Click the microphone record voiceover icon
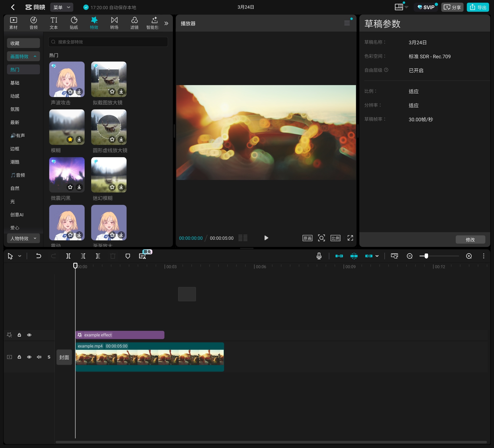The width and height of the screenshot is (494, 448). (319, 256)
